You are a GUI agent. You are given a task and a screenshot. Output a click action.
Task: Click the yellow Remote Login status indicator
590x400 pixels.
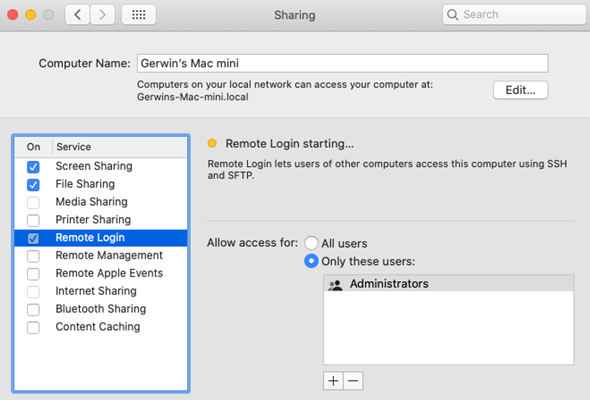click(212, 143)
